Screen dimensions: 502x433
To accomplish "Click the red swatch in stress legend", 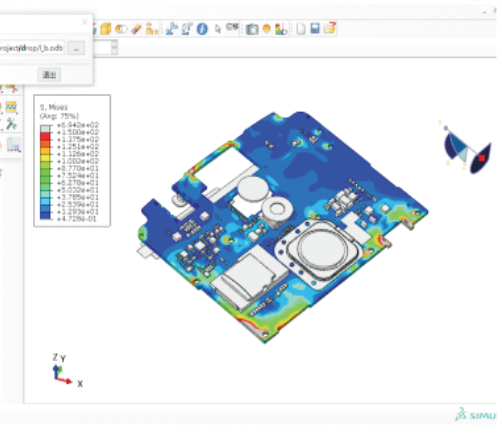I will 45,136.
